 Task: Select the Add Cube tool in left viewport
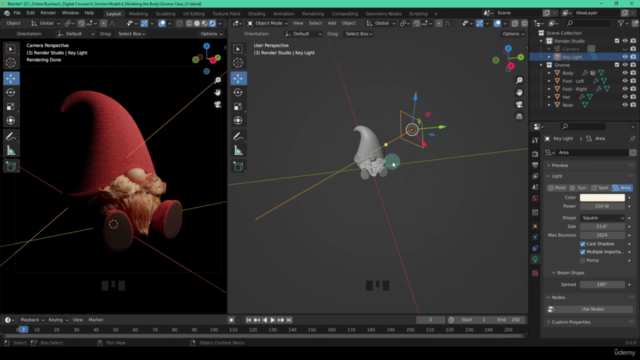(x=11, y=166)
